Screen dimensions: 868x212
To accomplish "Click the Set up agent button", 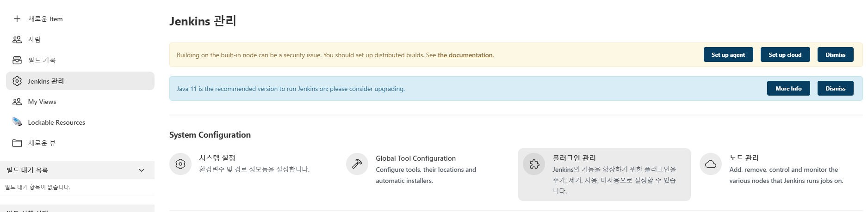I will 728,55.
